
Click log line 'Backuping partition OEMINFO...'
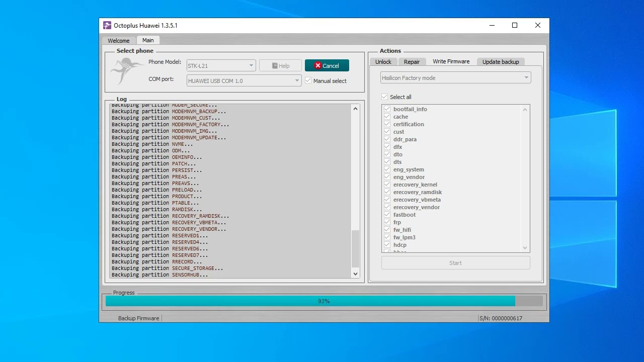(x=156, y=157)
